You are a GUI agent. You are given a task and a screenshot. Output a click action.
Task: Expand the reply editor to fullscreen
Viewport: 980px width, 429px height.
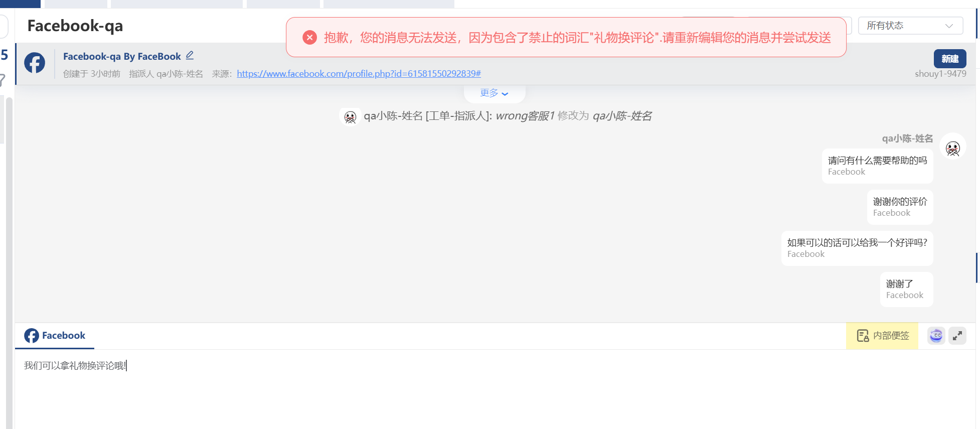957,336
